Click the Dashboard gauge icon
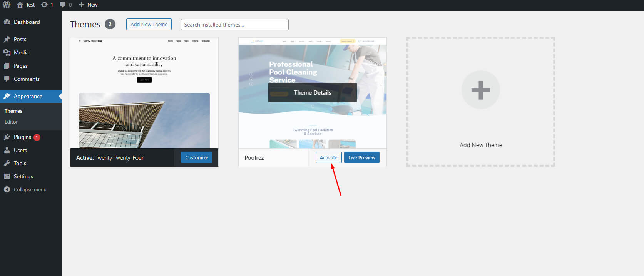Image resolution: width=644 pixels, height=276 pixels. tap(7, 22)
